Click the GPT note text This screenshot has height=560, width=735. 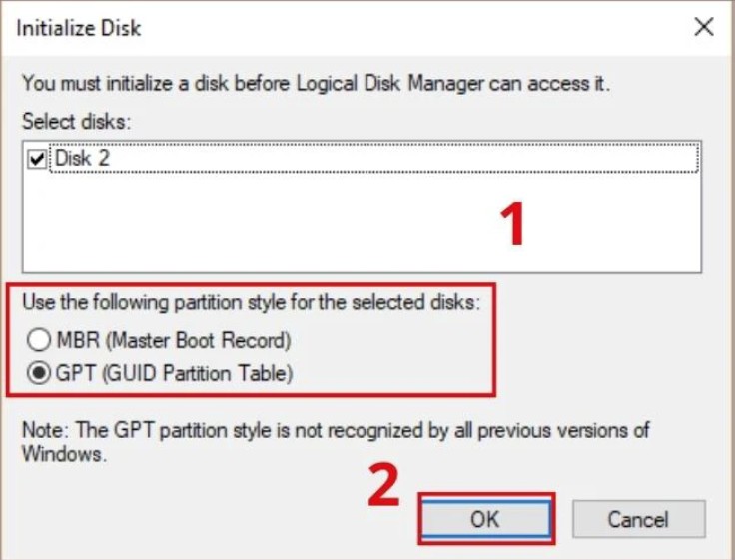(x=336, y=431)
